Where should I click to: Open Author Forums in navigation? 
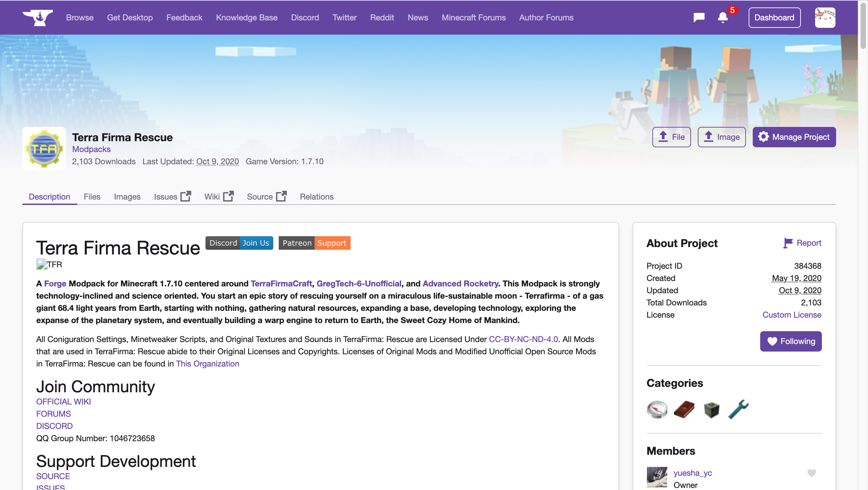pyautogui.click(x=546, y=18)
